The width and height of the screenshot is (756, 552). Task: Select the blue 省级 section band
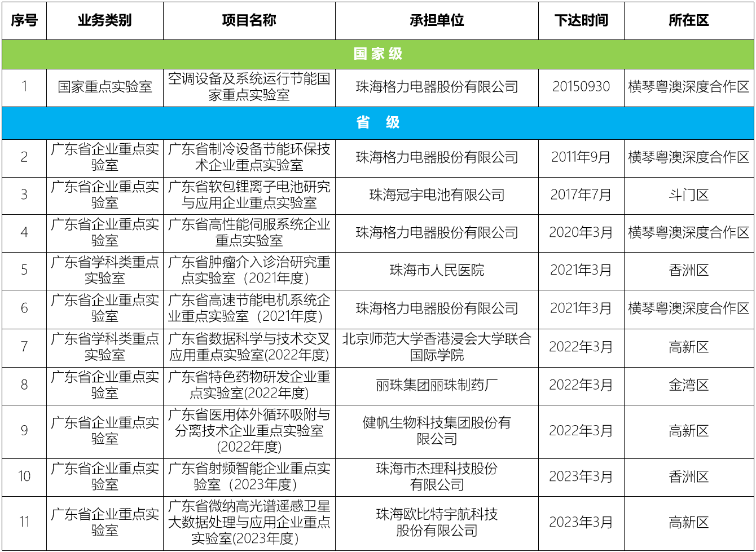point(378,123)
